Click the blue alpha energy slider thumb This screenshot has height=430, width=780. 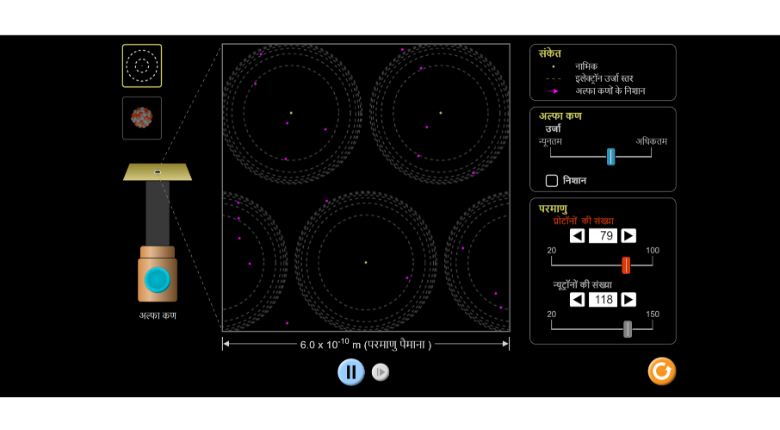(610, 156)
